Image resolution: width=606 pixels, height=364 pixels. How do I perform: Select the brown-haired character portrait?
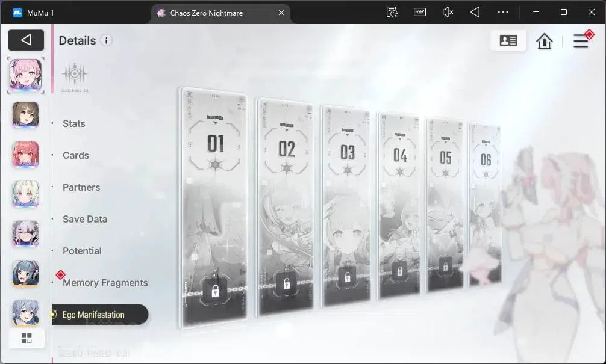coord(25,114)
